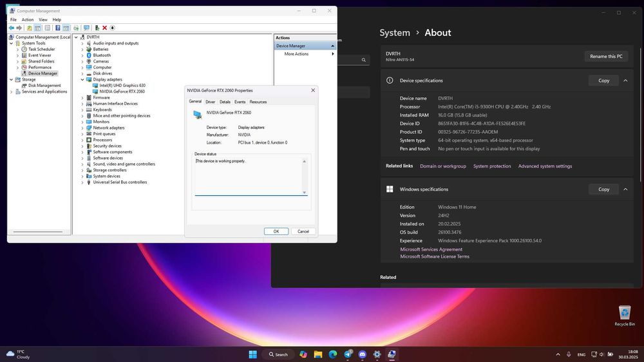Switch to the Details tab

point(225,102)
